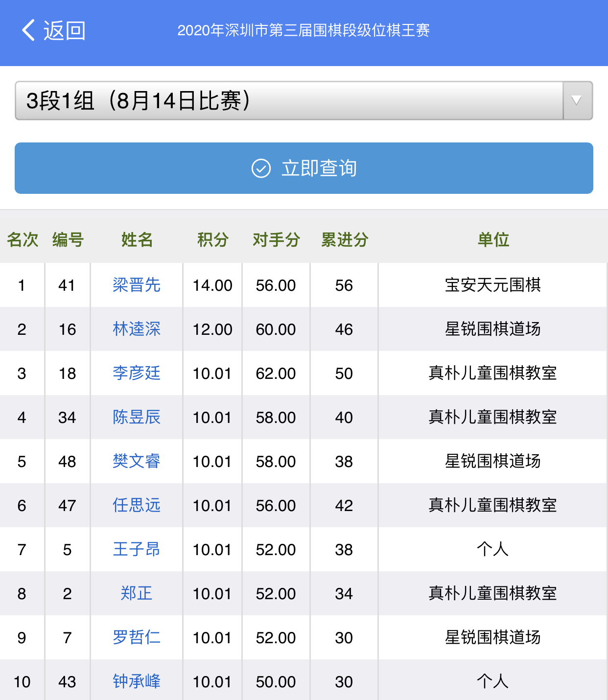The width and height of the screenshot is (608, 700).
Task: Click the 积分 column header
Action: pyautogui.click(x=212, y=240)
